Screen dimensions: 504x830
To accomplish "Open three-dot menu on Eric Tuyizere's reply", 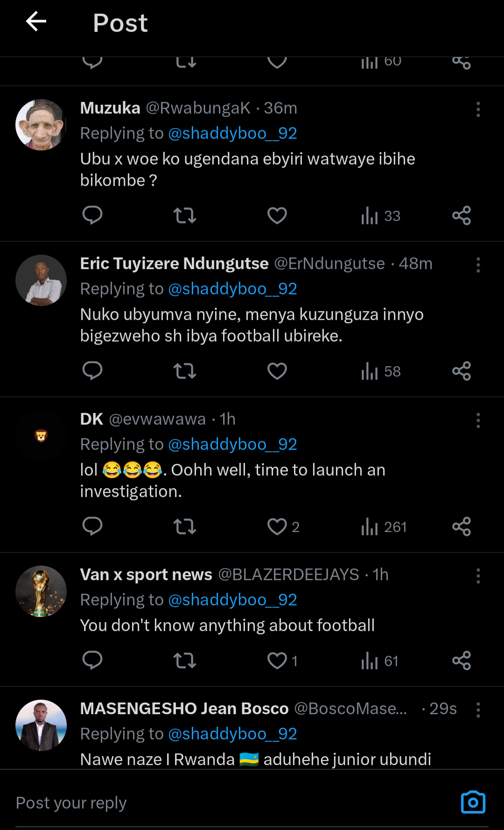I will tap(478, 265).
